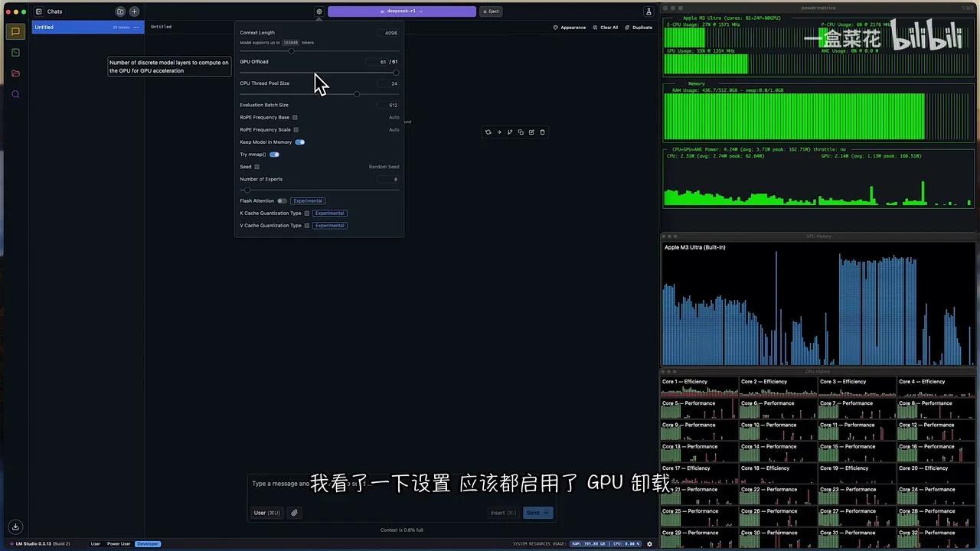This screenshot has height=551, width=980.
Task: Open the My Models folder icon in sidebar
Action: 15,73
